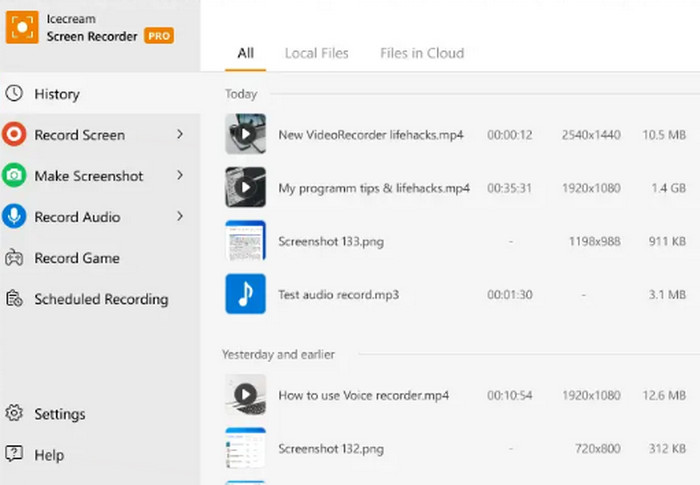The image size is (700, 485).
Task: Play My programm tips & lifehacks.mp4 thumbnail
Action: click(245, 187)
